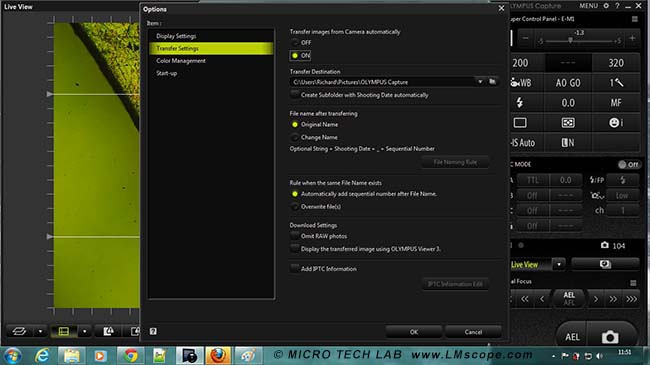This screenshot has height=365, width=650.
Task: Open Super Control Panel menu icon
Action: point(635,19)
